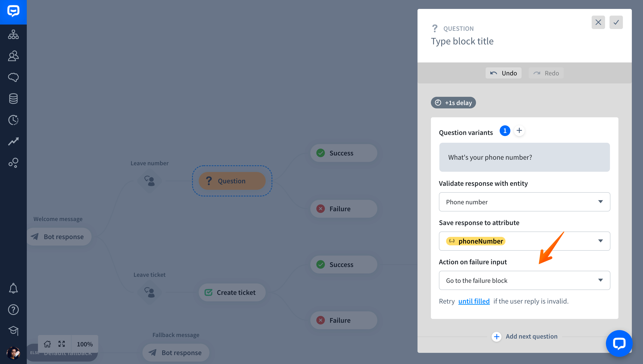Open the Analytics trend-line sidebar icon
This screenshot has height=364, width=643.
pos(13,141)
